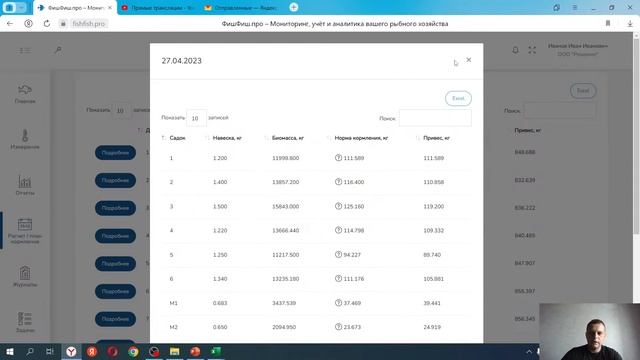Screen dimensions: 640x360
Task: Sort dialog table by Привес, кг column
Action: tap(436, 138)
